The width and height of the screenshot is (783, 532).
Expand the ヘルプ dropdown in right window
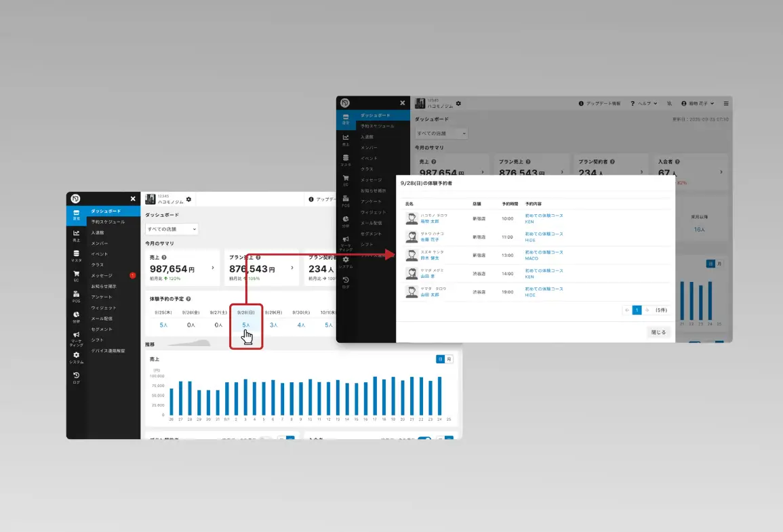pos(644,103)
